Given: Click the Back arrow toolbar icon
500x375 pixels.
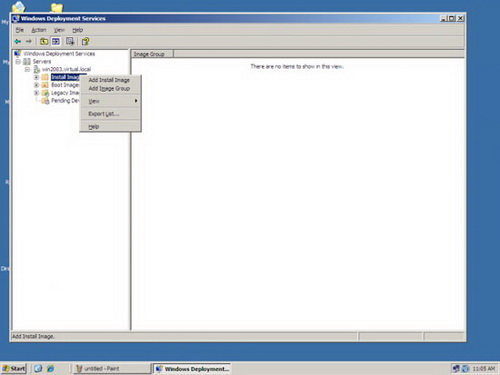Looking at the screenshot, I should coord(18,41).
